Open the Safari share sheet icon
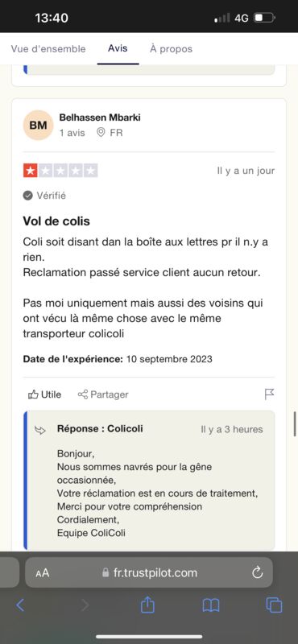This screenshot has height=644, width=298. pyautogui.click(x=147, y=605)
